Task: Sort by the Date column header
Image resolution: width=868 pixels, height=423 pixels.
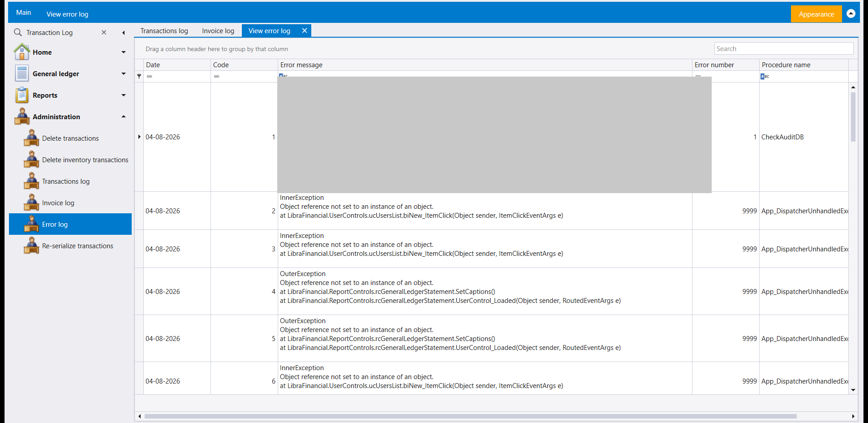Action: (177, 65)
